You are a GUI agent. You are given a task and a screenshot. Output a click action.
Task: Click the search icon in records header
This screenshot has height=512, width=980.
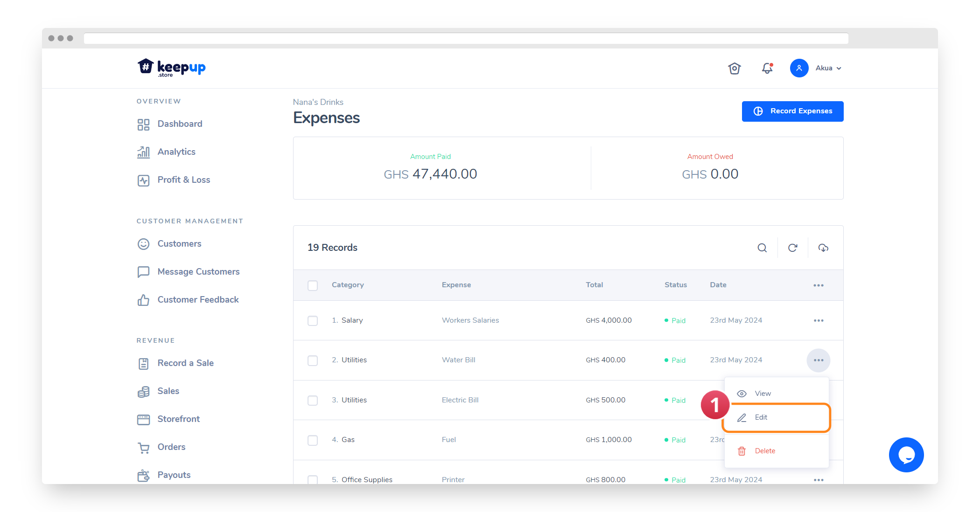pos(762,248)
